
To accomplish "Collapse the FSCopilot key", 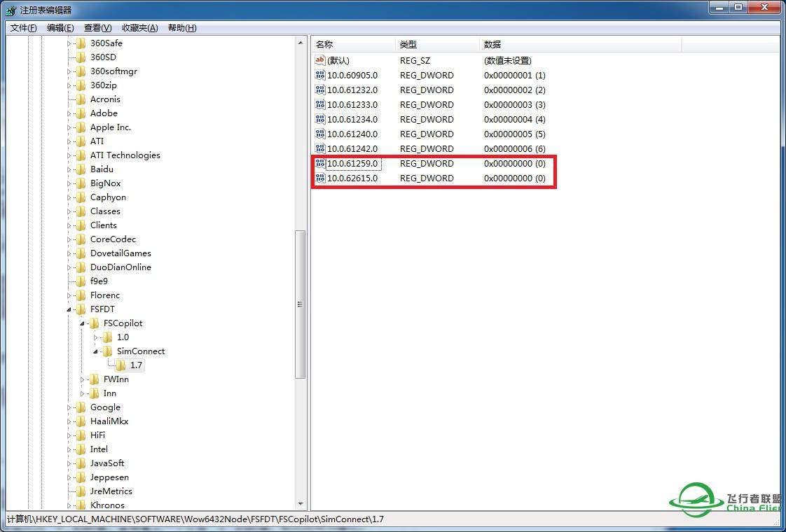I will [82, 324].
